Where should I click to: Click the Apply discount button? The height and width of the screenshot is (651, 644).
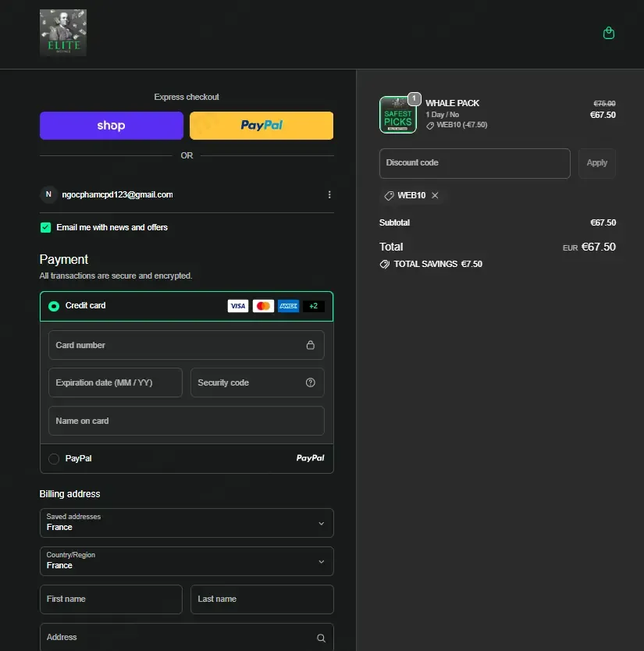coord(596,163)
